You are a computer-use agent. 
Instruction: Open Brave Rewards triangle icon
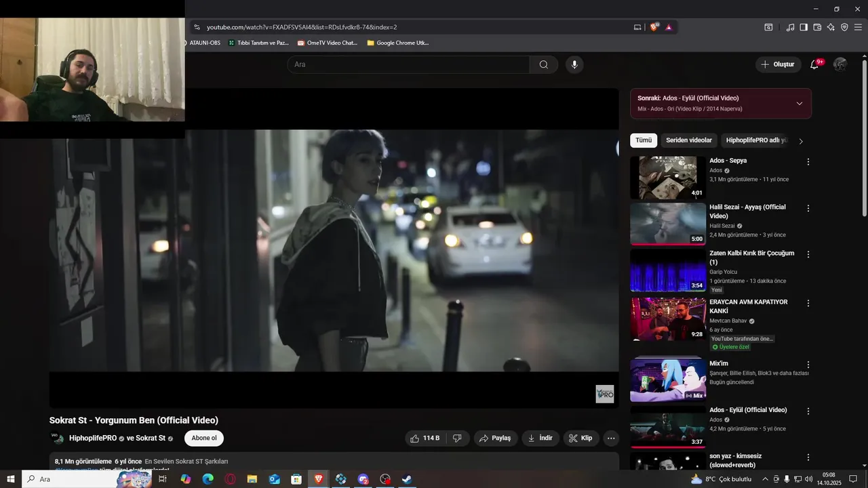click(669, 27)
